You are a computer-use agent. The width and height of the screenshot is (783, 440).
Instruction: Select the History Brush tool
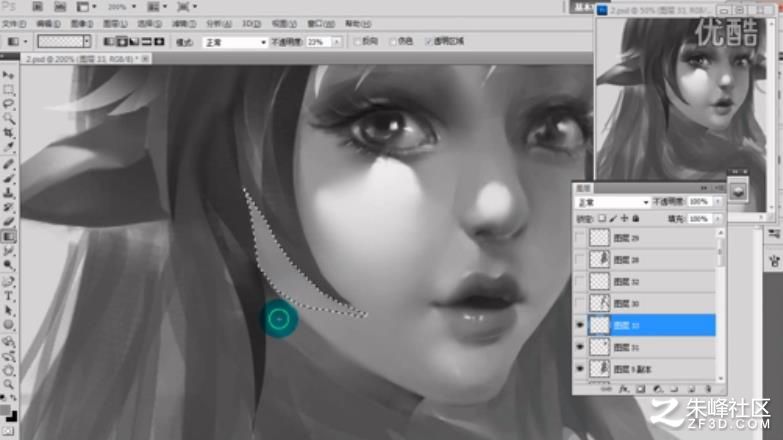[8, 207]
